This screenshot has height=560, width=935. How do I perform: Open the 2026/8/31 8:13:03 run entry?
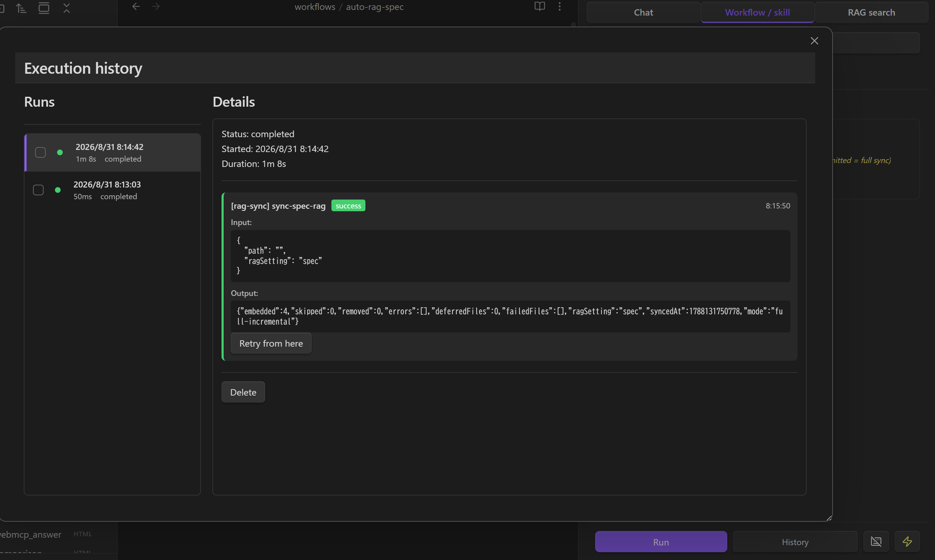(x=112, y=190)
